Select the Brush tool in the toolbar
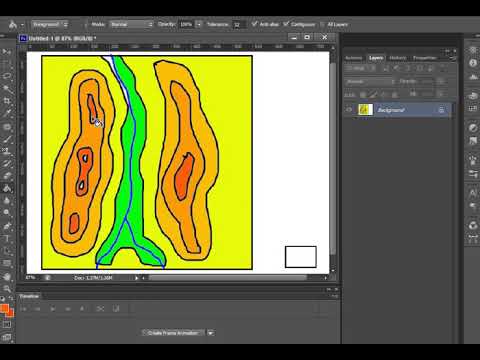The height and width of the screenshot is (360, 480). point(7,139)
